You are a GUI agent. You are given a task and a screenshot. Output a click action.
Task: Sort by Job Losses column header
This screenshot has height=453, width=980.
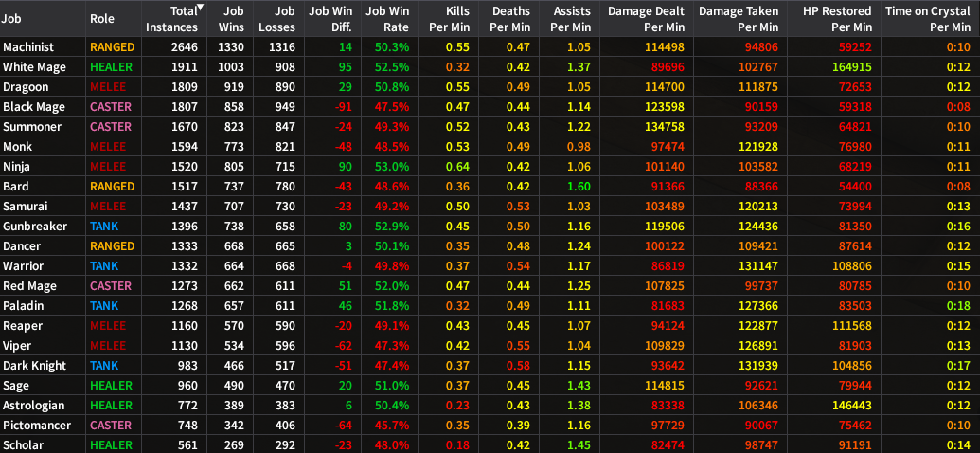coord(278,19)
